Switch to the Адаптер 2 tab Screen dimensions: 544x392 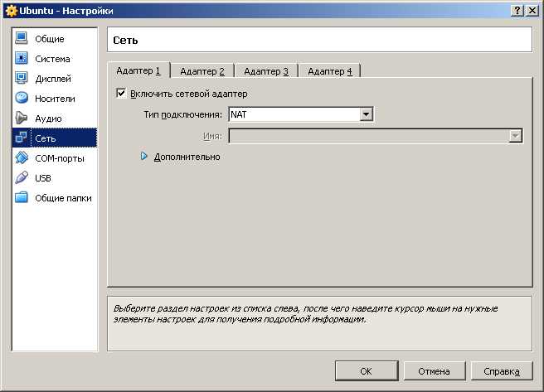(x=202, y=71)
